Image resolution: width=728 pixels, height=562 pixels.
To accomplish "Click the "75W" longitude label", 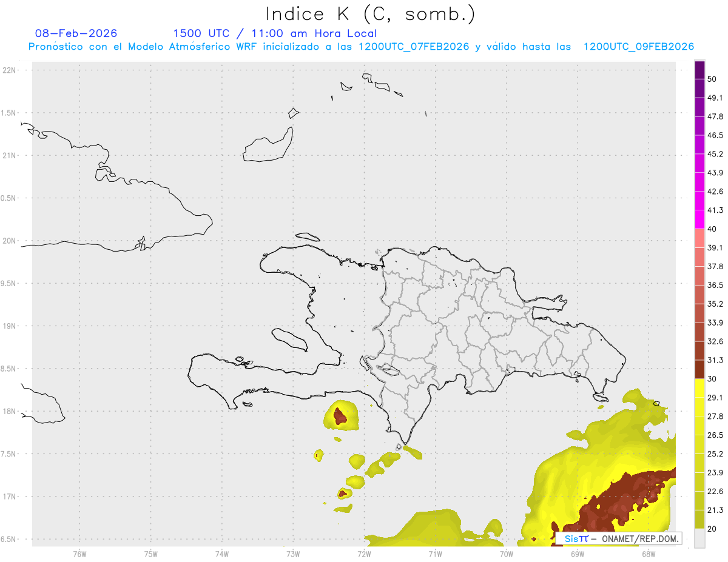I will pos(151,554).
